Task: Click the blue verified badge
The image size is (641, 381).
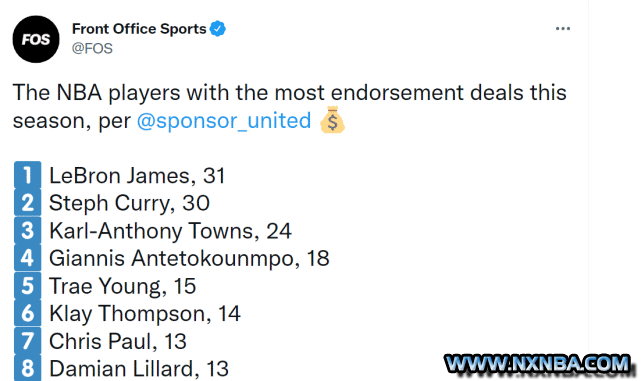Action: (x=217, y=29)
